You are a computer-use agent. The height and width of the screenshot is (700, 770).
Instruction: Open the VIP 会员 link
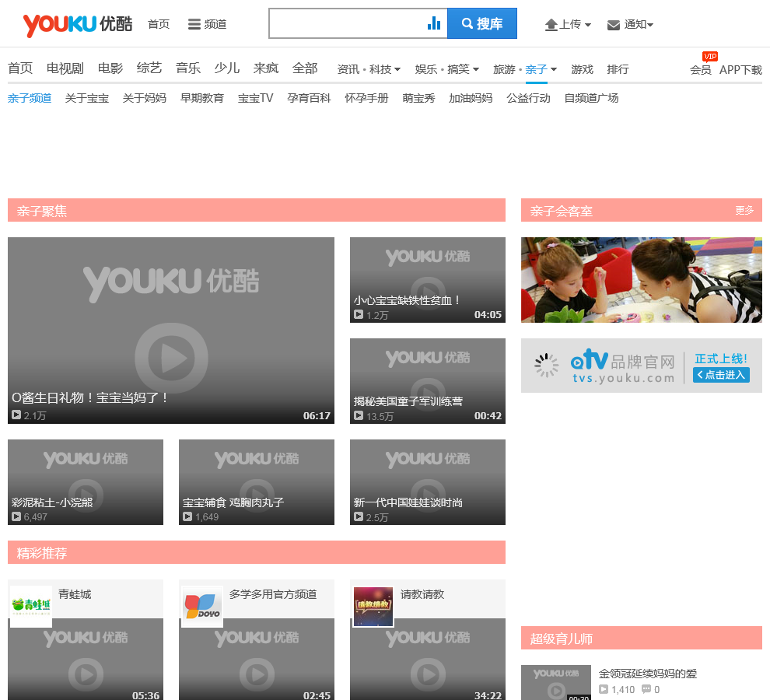coord(701,70)
